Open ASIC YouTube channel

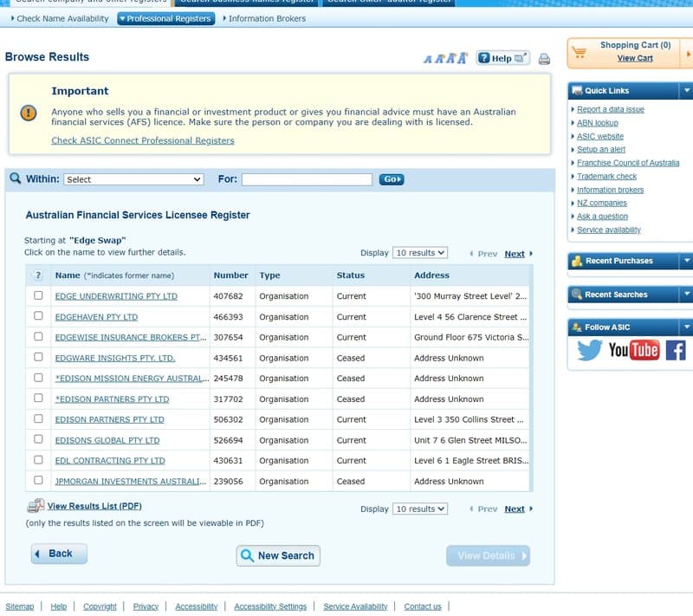click(634, 350)
